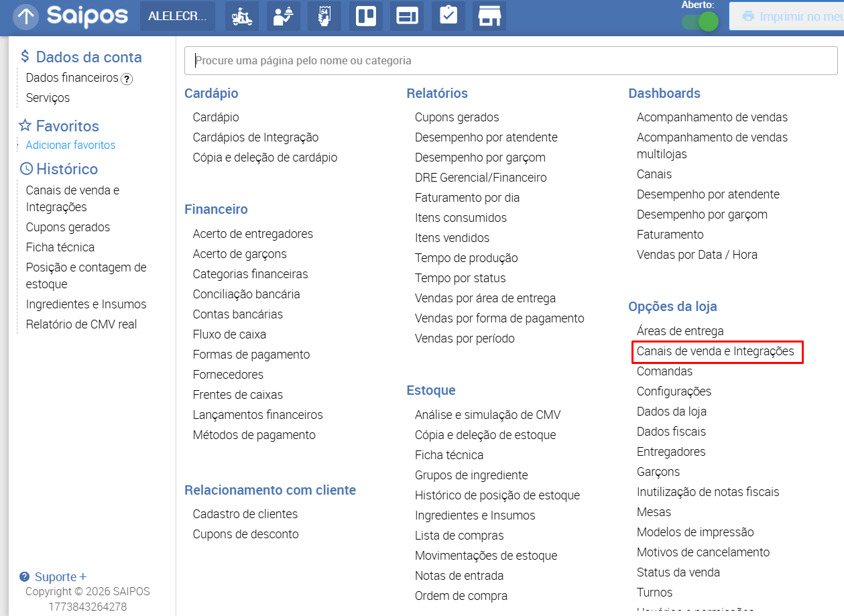This screenshot has width=844, height=616.
Task: Toggle the Aberto store status switch
Action: click(x=699, y=21)
